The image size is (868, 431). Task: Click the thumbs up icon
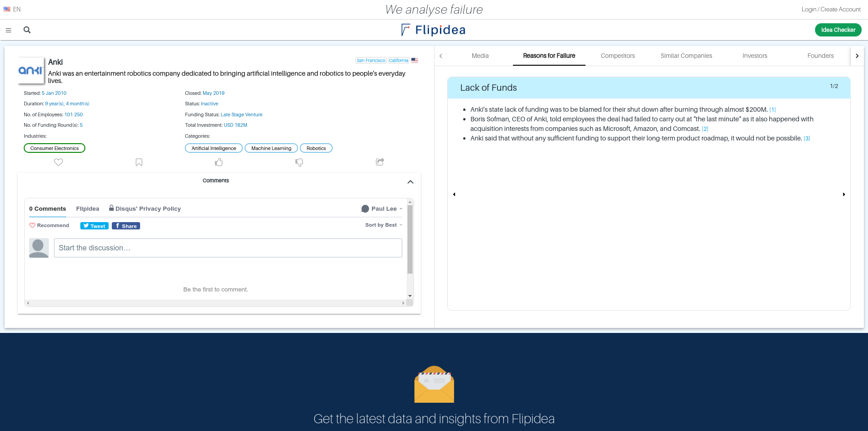[x=219, y=162]
